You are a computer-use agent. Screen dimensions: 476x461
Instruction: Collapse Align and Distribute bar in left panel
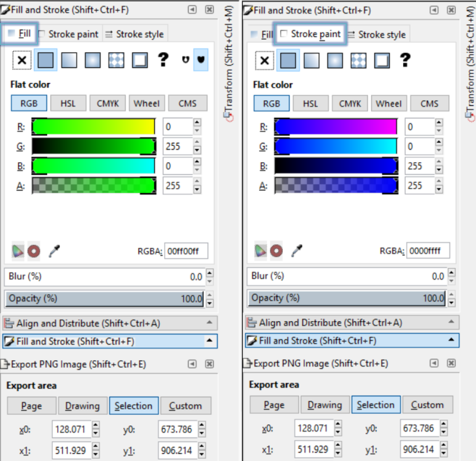[x=110, y=323]
